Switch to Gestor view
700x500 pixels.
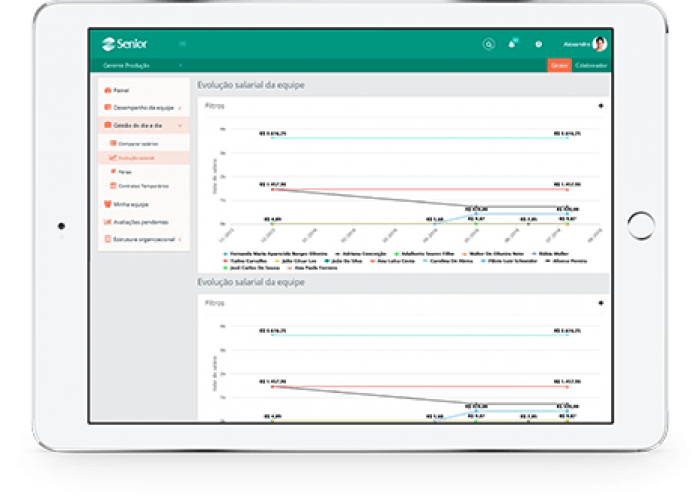[559, 65]
